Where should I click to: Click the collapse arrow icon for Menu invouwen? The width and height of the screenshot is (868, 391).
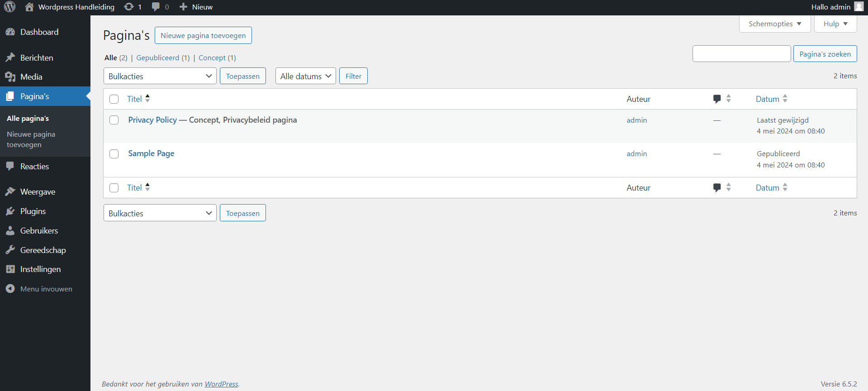[x=10, y=289]
